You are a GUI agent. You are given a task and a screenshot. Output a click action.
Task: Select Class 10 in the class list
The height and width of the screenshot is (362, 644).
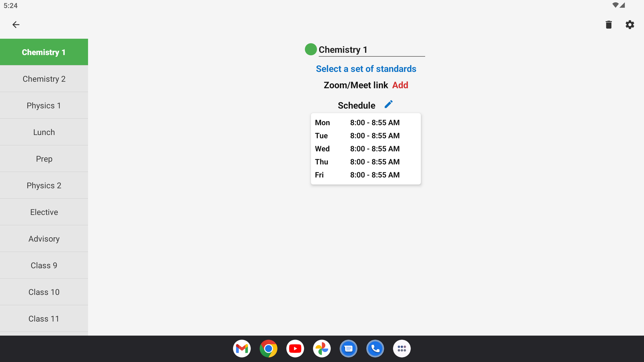pos(44,292)
